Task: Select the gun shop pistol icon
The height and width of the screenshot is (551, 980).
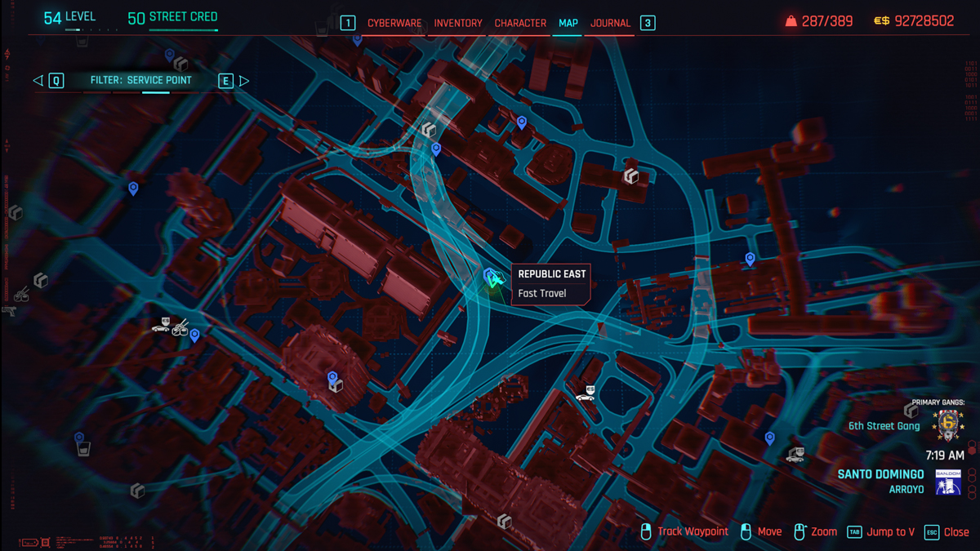Action: (x=9, y=310)
